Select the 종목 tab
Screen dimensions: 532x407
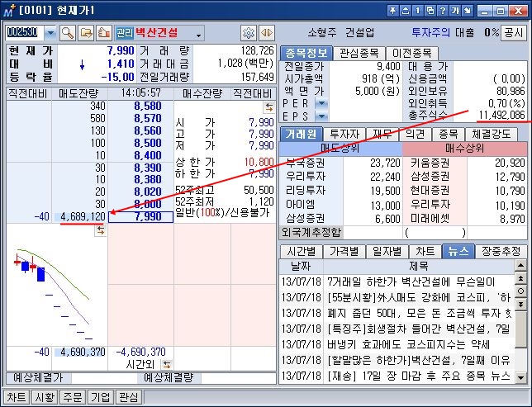click(449, 134)
